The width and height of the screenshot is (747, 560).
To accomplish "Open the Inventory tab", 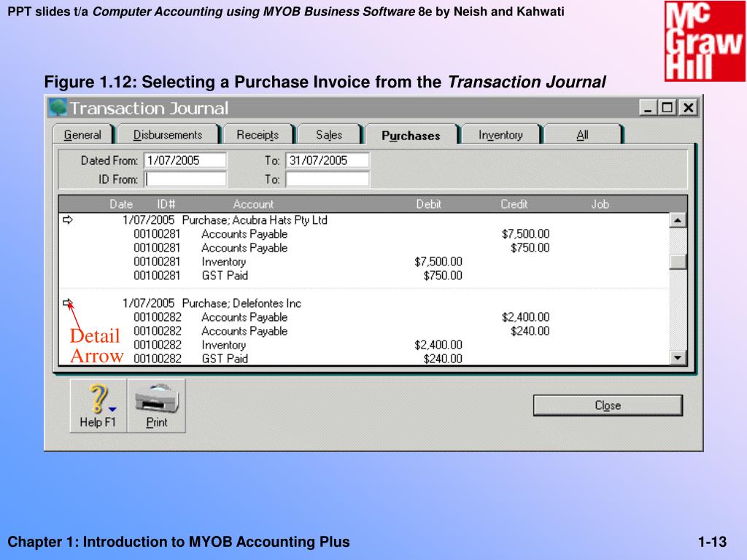I will click(x=500, y=135).
